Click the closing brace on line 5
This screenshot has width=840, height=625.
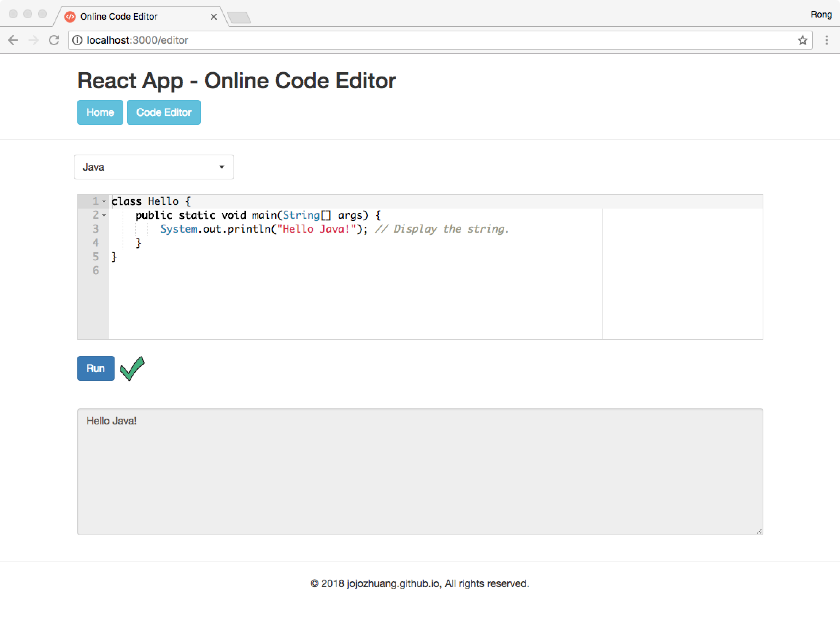(114, 257)
